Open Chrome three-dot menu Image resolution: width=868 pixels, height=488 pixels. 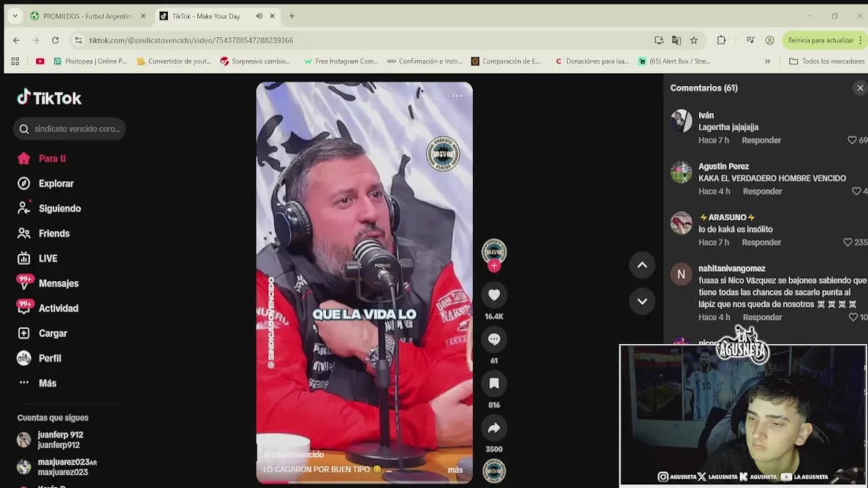[x=861, y=41]
